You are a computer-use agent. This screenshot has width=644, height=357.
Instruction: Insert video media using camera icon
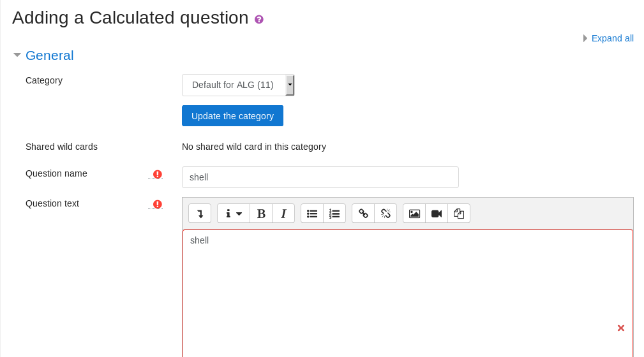[x=437, y=214]
